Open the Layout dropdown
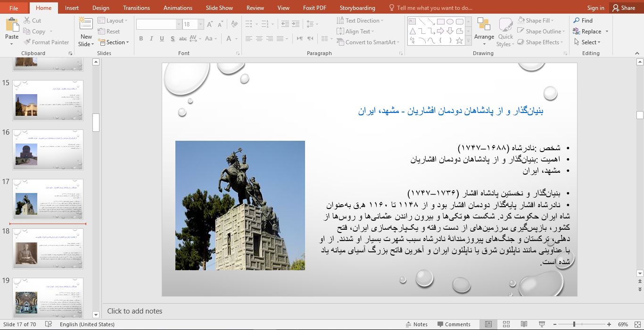Image resolution: width=644 pixels, height=330 pixels. point(113,21)
